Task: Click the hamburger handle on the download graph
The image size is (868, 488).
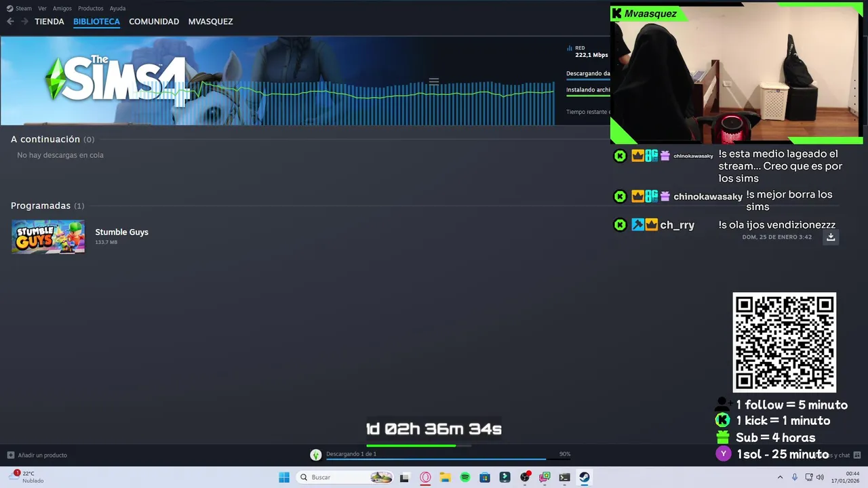Action: click(434, 81)
